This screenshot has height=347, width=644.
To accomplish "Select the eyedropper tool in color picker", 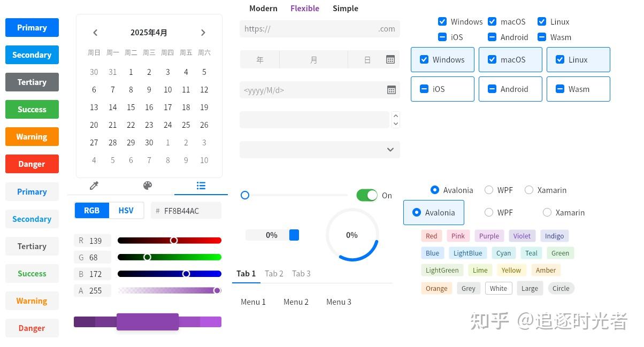I will pos(94,186).
